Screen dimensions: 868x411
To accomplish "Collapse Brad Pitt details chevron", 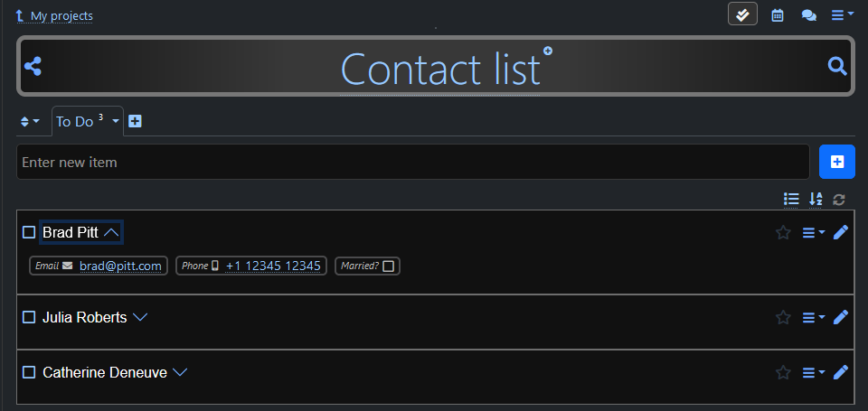I will (112, 232).
